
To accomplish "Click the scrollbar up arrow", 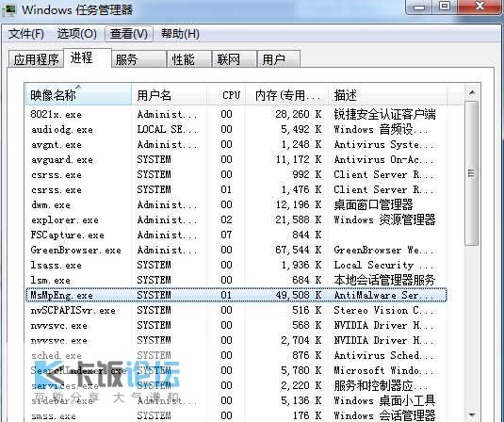I will pyautogui.click(x=472, y=93).
